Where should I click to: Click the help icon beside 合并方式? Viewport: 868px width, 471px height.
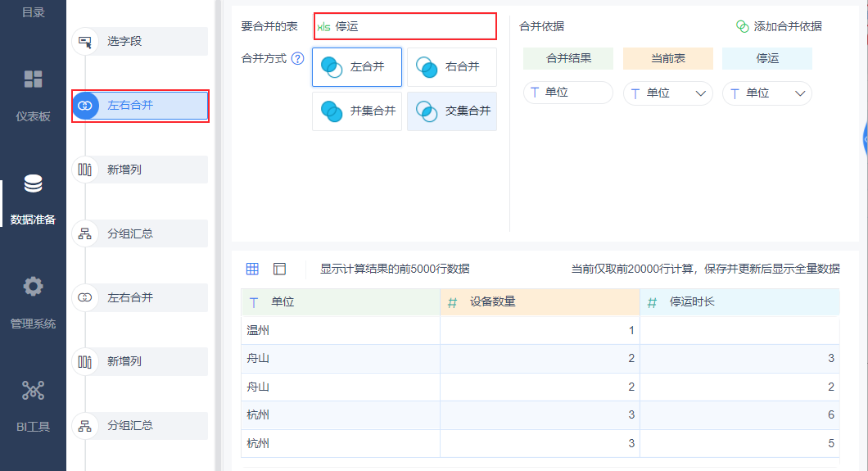coord(298,59)
